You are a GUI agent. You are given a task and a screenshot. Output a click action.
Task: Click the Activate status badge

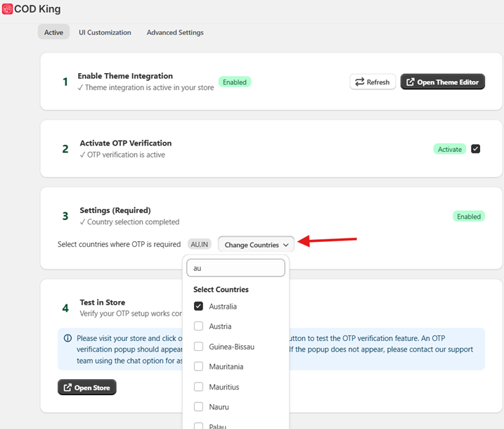(x=450, y=149)
